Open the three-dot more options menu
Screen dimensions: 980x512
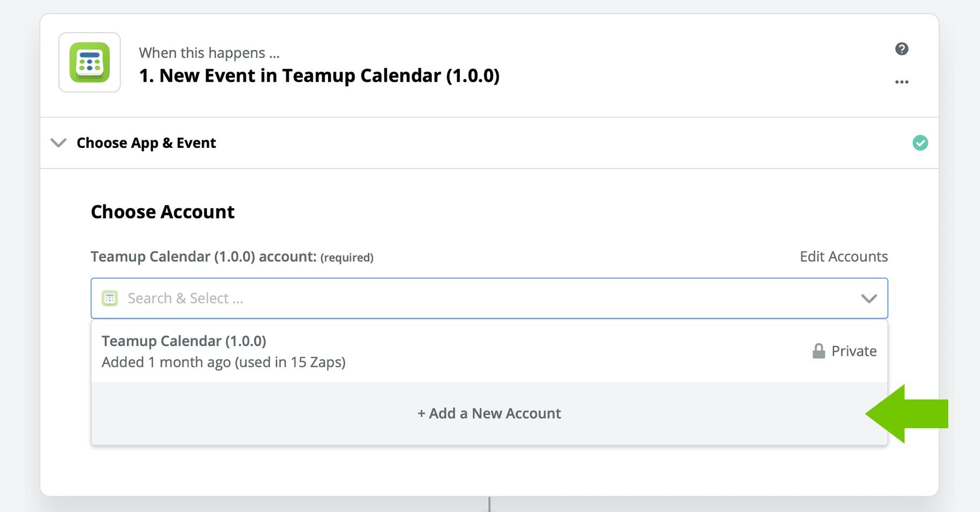[901, 82]
